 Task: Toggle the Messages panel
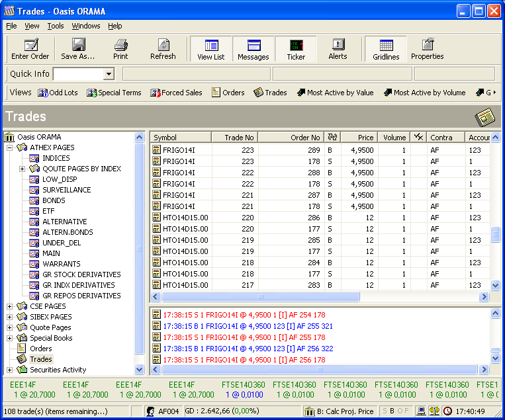click(x=253, y=49)
